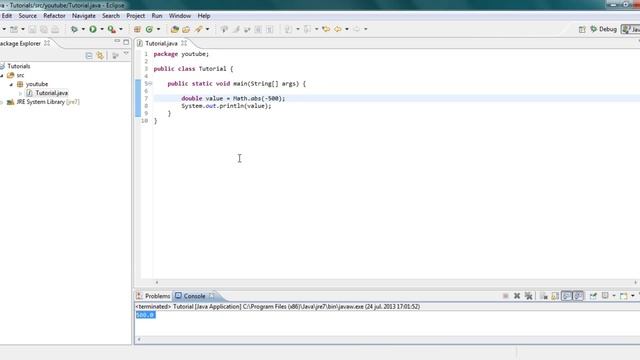Screen dimensions: 640x360
Task: Click the Open Type toolbar icon
Action: pyautogui.click(x=175, y=29)
